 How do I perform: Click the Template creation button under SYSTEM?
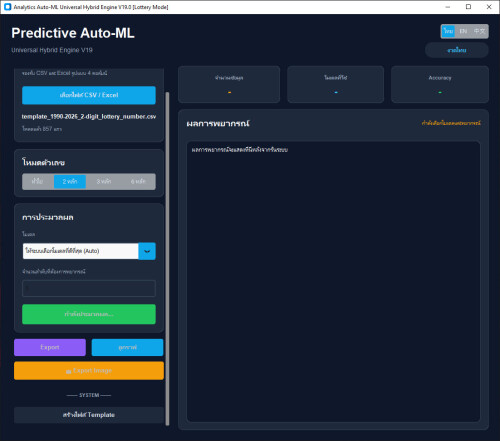click(89, 415)
